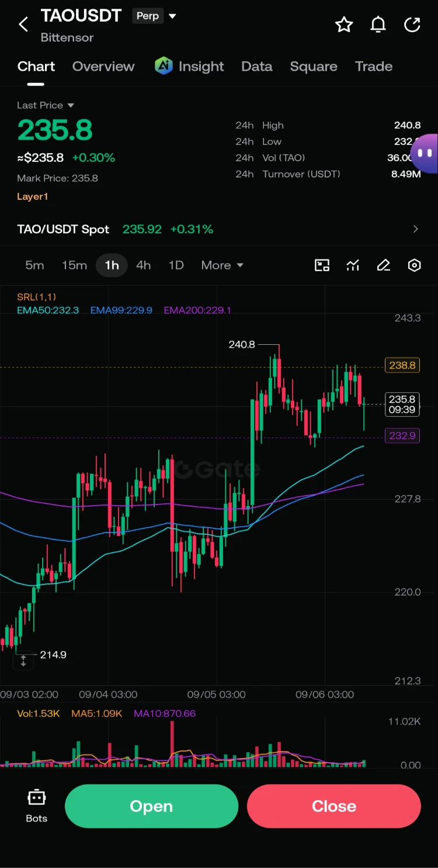
Task: Expand the More timeframes dropdown
Action: (222, 265)
